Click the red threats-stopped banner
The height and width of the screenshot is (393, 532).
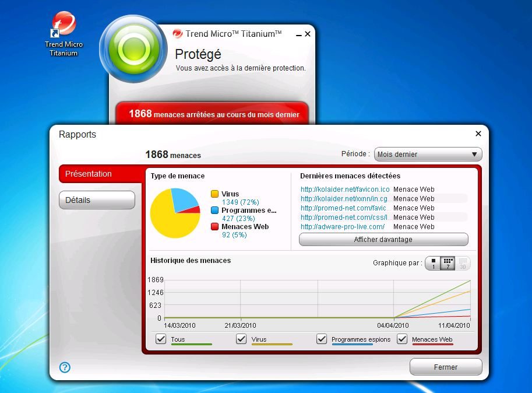[212, 114]
